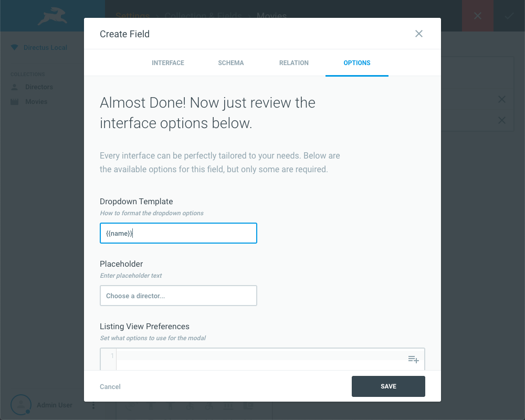Click the "Dropdown Template" label
This screenshot has width=525, height=420.
(136, 201)
